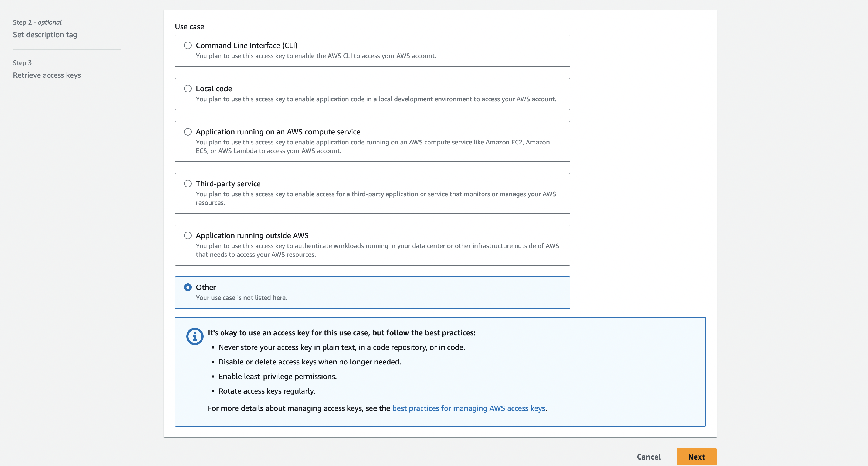Open best practices for managing AWS access keys link
This screenshot has width=868, height=466.
468,408
